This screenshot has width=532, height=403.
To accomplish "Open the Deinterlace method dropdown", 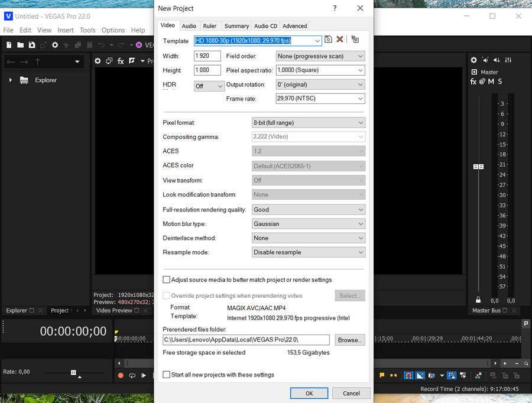I will tap(309, 238).
